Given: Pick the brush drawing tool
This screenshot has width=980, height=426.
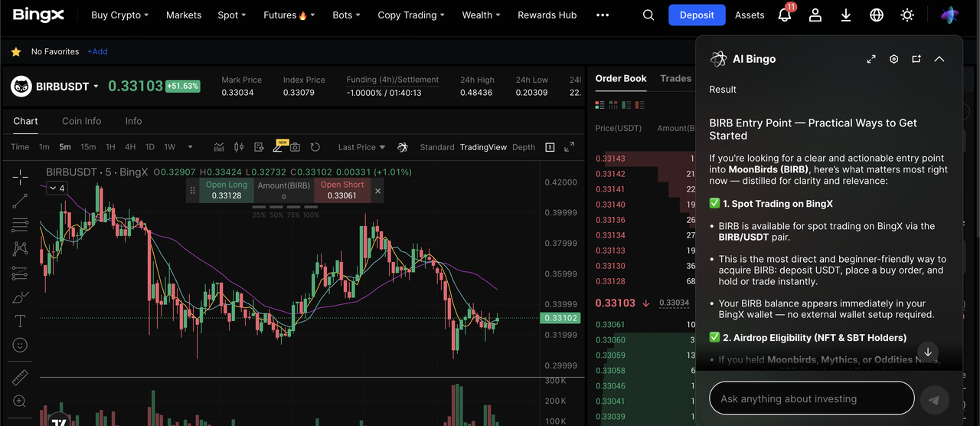Looking at the screenshot, I should tap(20, 297).
